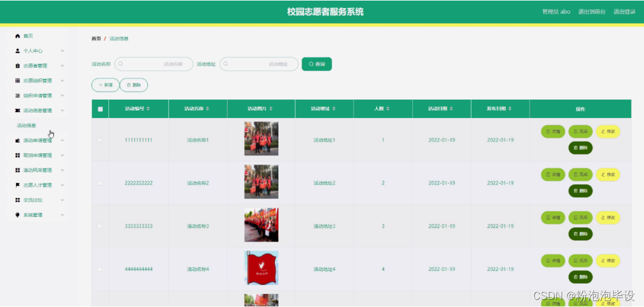Open the activity photo thumbnail in row 活动名称3

pyautogui.click(x=261, y=225)
